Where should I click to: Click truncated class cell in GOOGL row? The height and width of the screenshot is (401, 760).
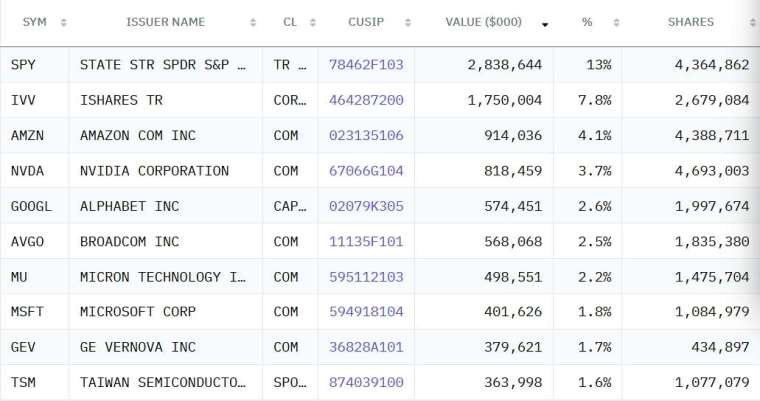[290, 206]
